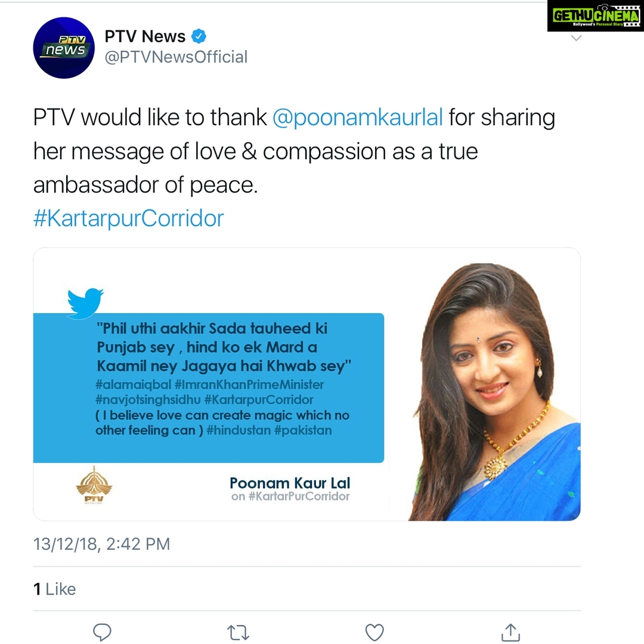Open the blue quoted message card
The width and height of the screenshot is (644, 644).
point(209,388)
